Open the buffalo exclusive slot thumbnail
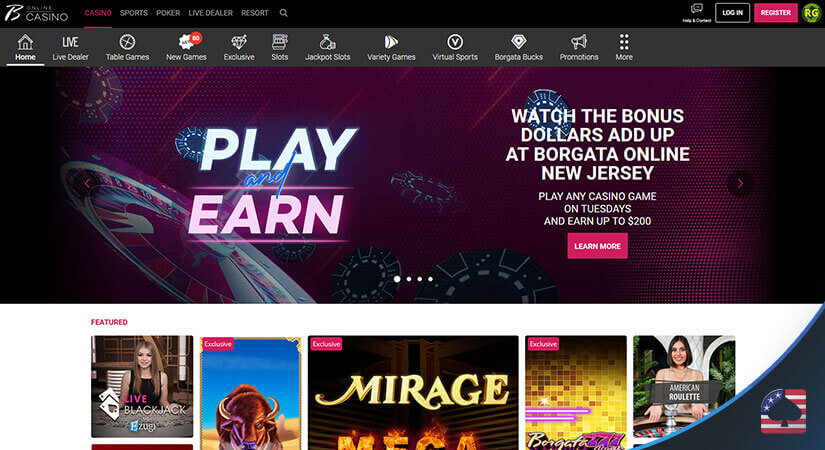Viewport: 825px width, 450px height. tap(250, 393)
